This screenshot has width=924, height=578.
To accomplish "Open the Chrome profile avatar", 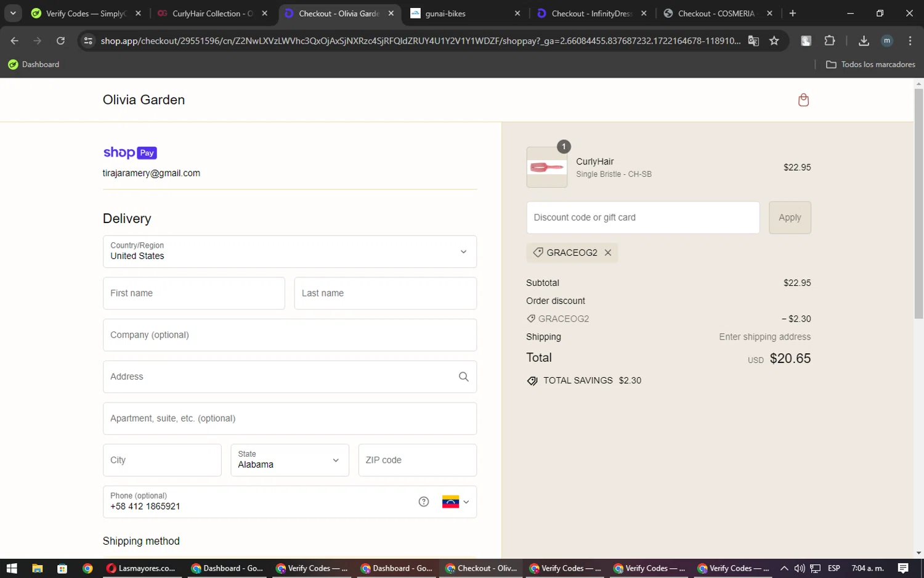I will click(887, 41).
